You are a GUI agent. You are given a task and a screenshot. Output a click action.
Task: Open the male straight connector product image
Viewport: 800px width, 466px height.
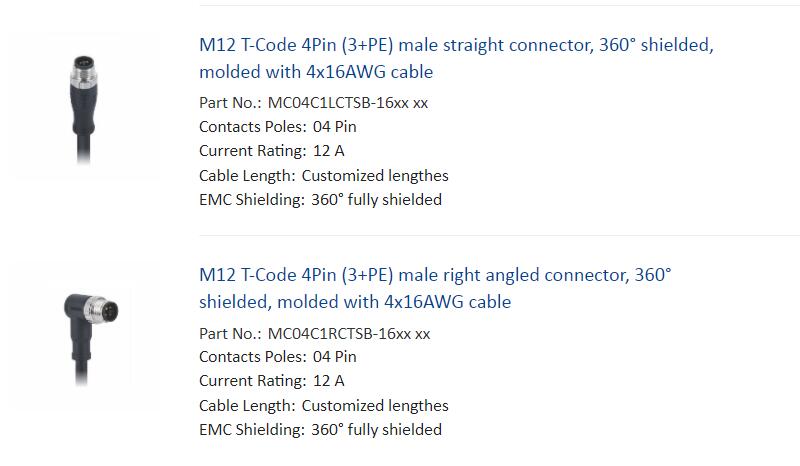[84, 106]
